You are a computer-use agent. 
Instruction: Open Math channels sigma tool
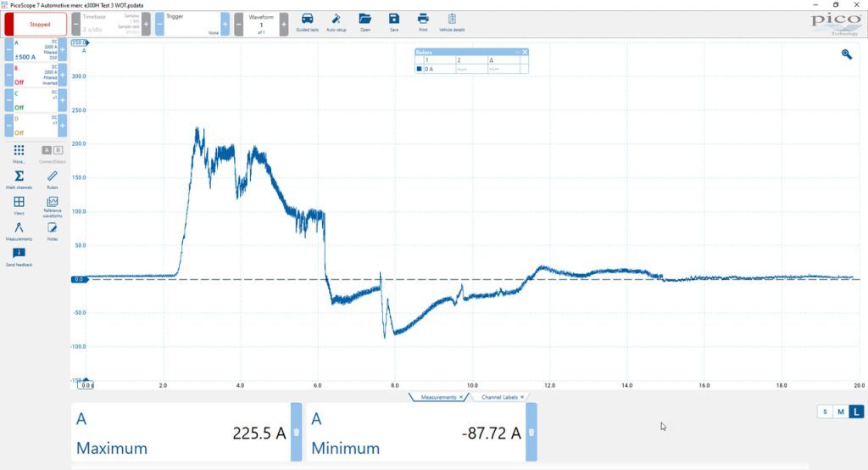[x=19, y=176]
